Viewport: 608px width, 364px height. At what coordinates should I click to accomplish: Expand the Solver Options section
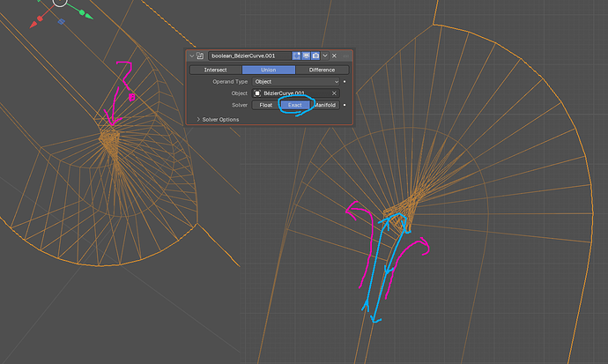point(218,119)
